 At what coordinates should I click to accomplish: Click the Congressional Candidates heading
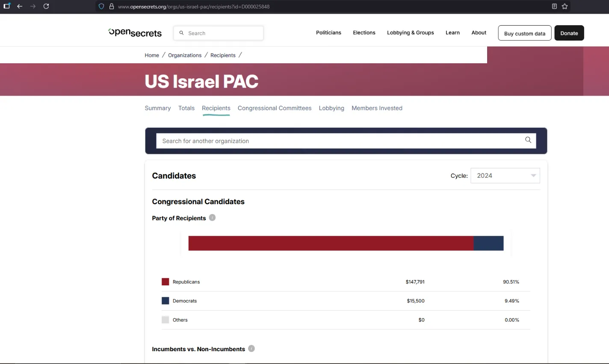tap(198, 202)
